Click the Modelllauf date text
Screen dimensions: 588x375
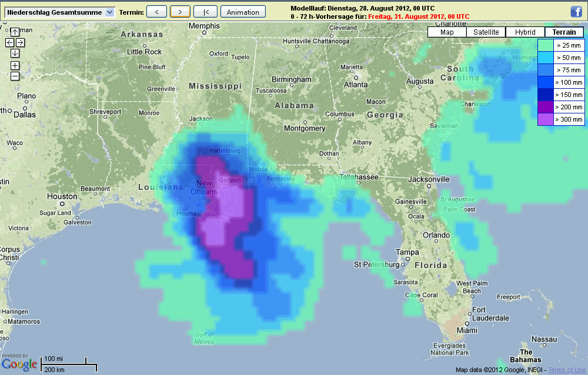coord(363,8)
